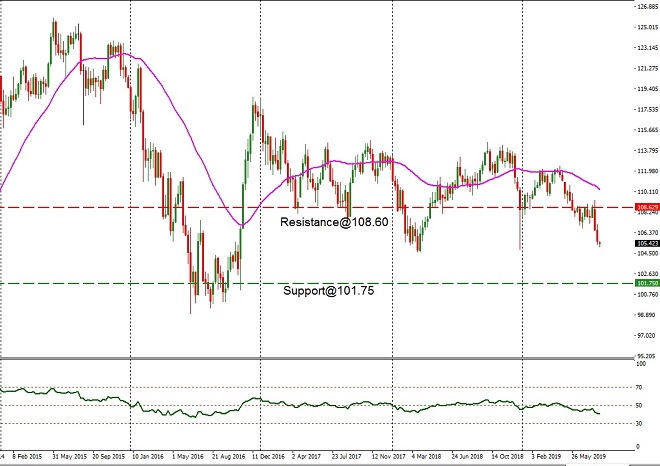Click the 10 Jan 2016 date label

[x=148, y=456]
